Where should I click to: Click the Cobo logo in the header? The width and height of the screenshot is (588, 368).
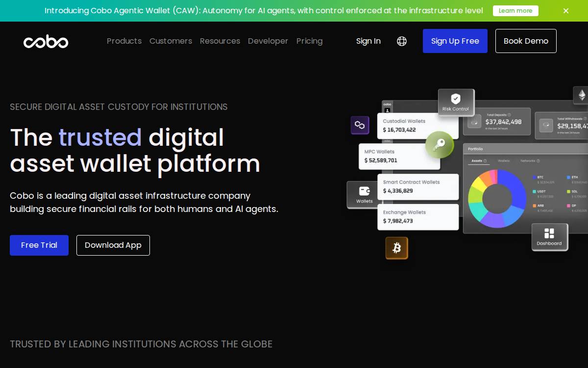tap(46, 41)
